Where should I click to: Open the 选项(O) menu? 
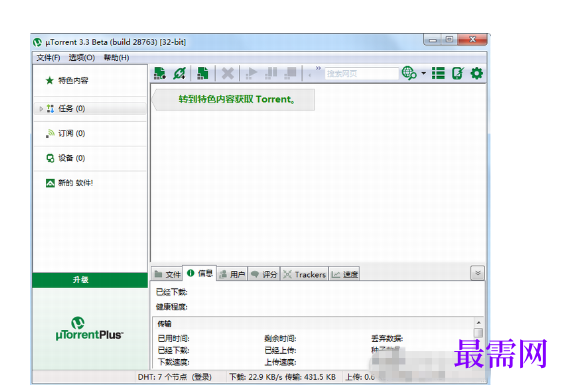(x=82, y=58)
